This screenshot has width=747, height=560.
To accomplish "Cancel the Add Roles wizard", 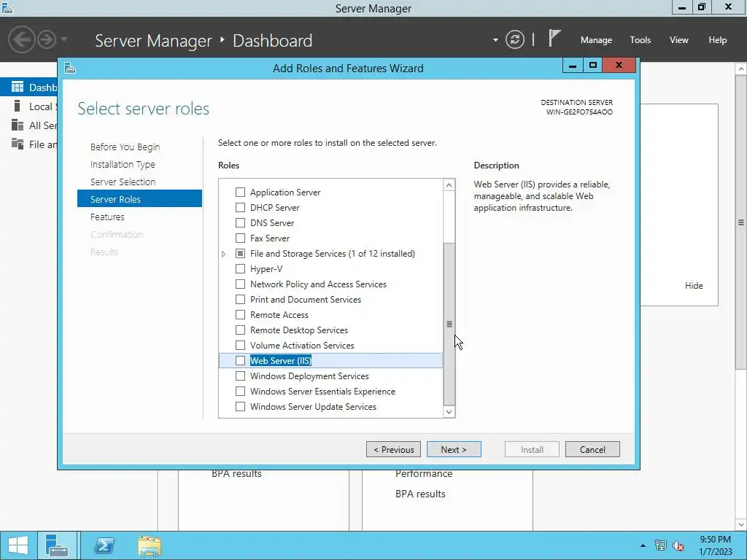I will tap(592, 449).
